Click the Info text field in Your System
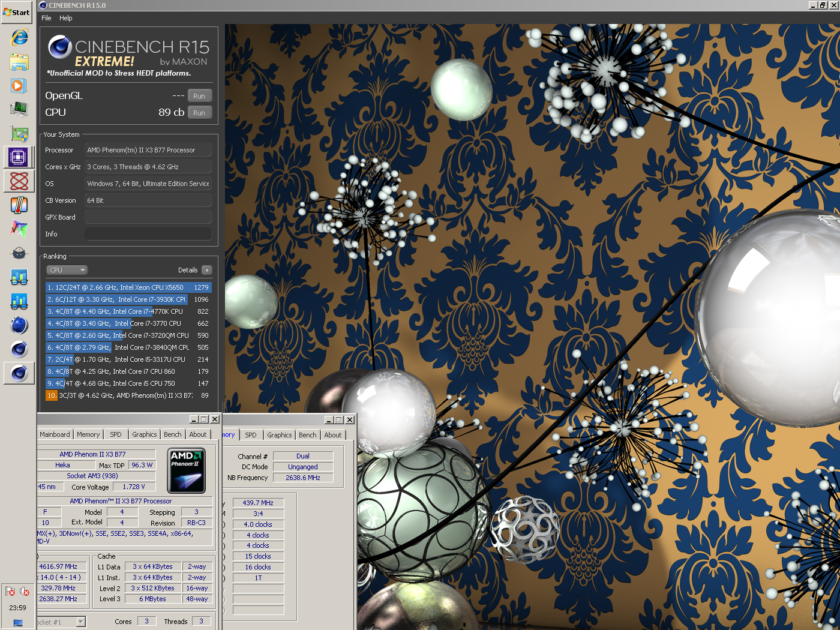This screenshot has height=630, width=840. click(x=148, y=234)
